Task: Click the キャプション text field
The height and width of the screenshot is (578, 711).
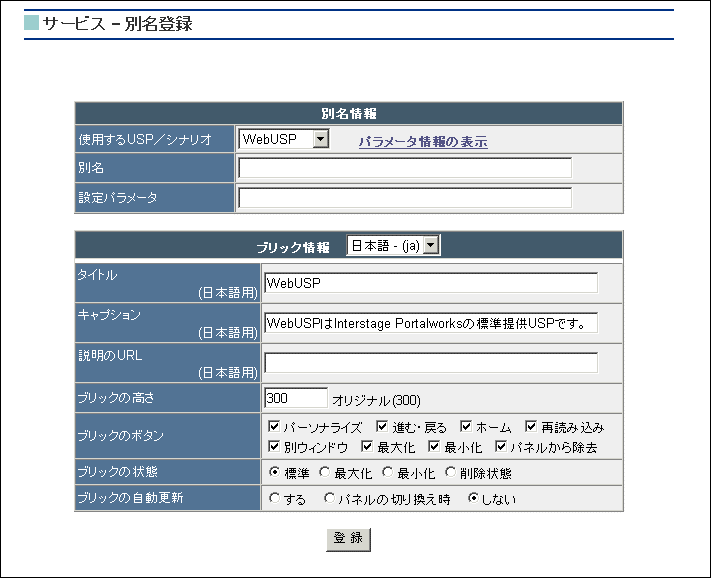Action: (431, 323)
